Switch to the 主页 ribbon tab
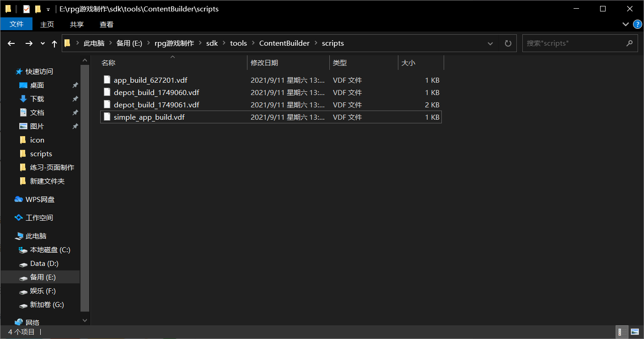This screenshot has width=644, height=339. pyautogui.click(x=47, y=24)
